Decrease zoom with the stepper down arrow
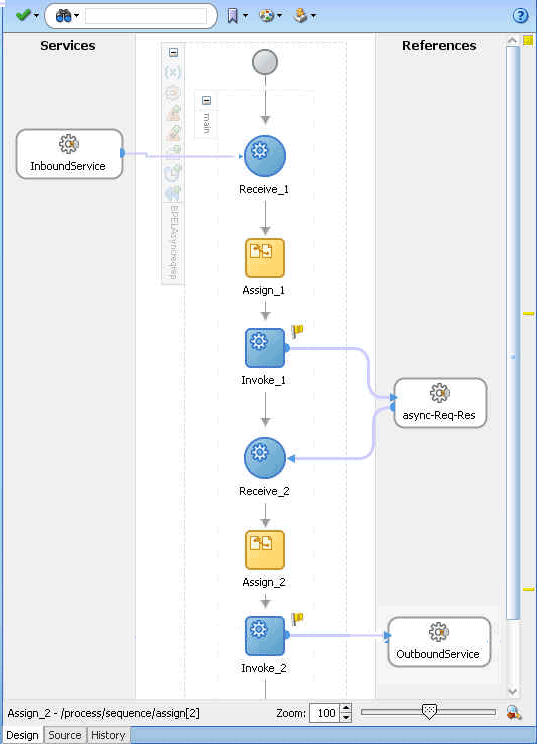The width and height of the screenshot is (537, 744). coord(347,717)
